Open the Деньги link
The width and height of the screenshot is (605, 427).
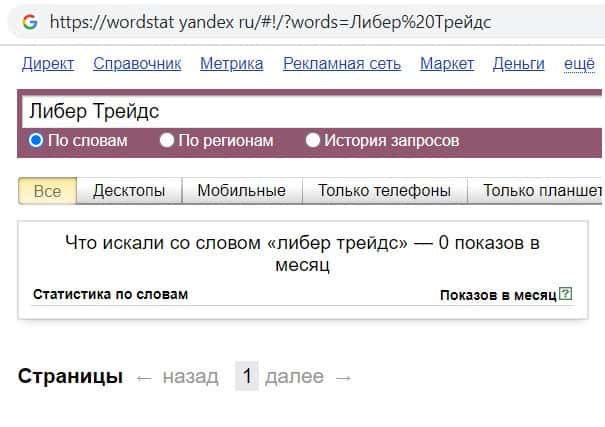pyautogui.click(x=519, y=64)
